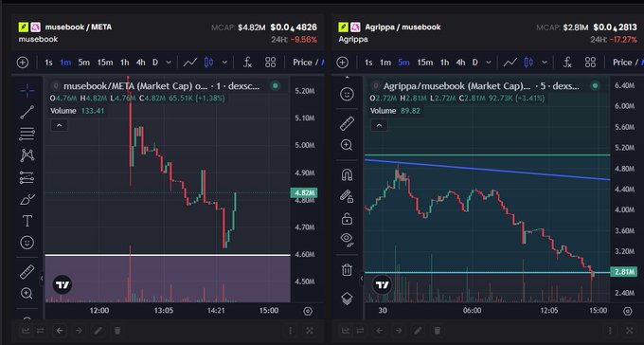This screenshot has height=345, width=644.
Task: Click Price toggle in Agrippa chart toolbar
Action: (x=622, y=63)
